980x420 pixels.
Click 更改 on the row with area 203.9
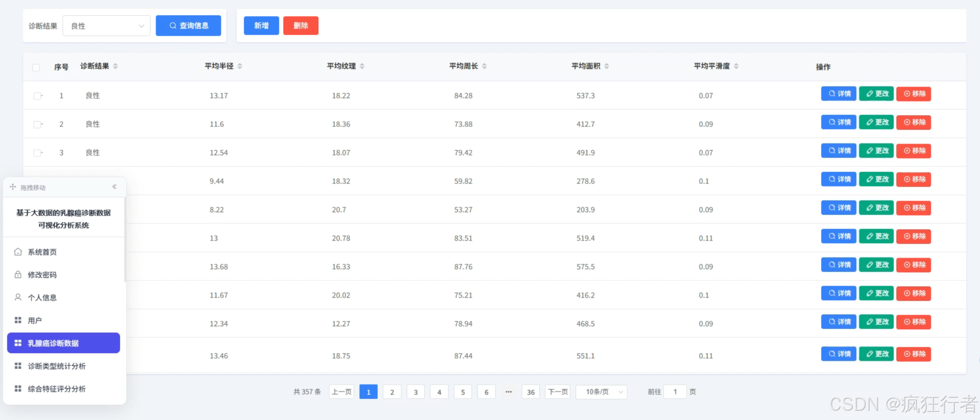(x=877, y=208)
